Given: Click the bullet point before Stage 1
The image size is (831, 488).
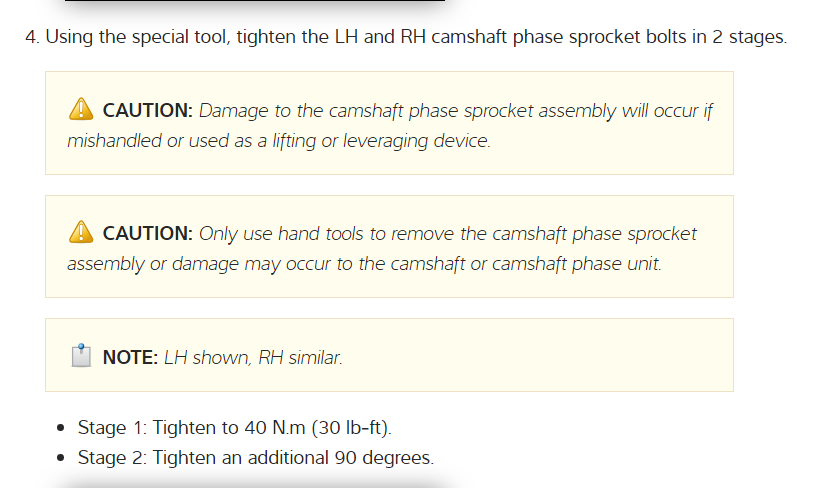Looking at the screenshot, I should (63, 429).
